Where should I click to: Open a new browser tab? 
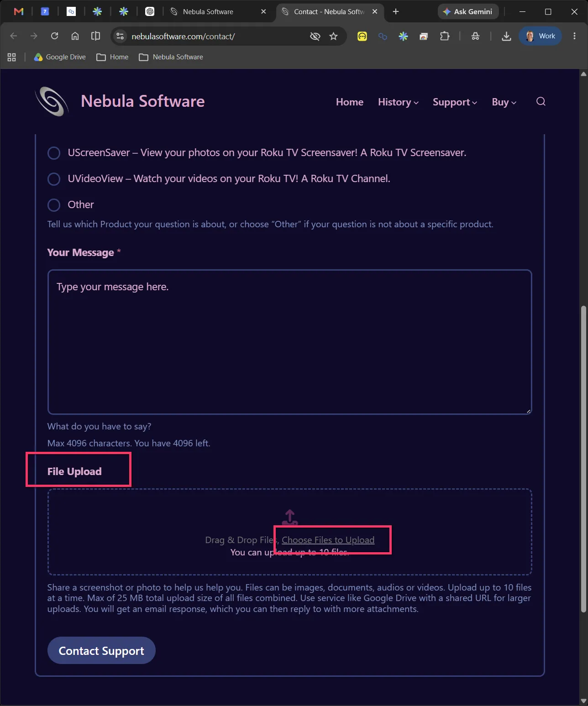tap(396, 11)
